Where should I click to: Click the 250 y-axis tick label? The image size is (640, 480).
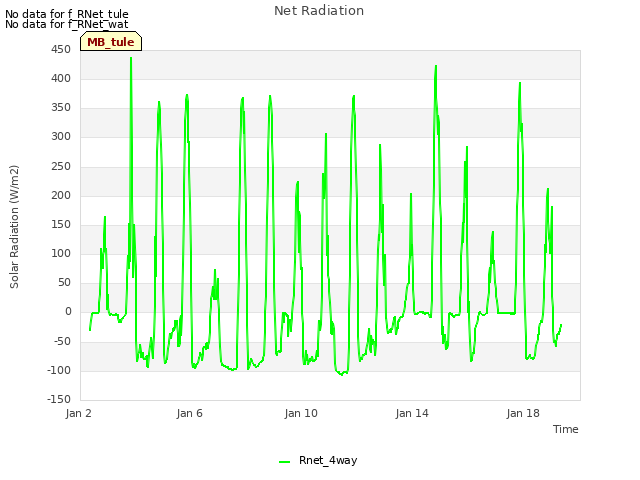(61, 166)
